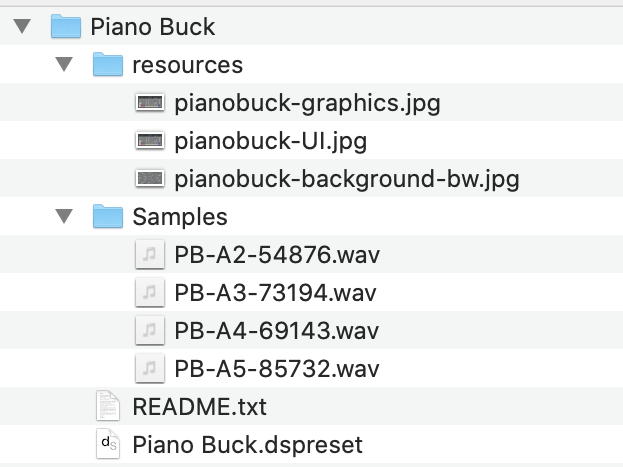The height and width of the screenshot is (467, 623).
Task: Click the Piano Buck.dspreset file icon
Action: [x=107, y=445]
